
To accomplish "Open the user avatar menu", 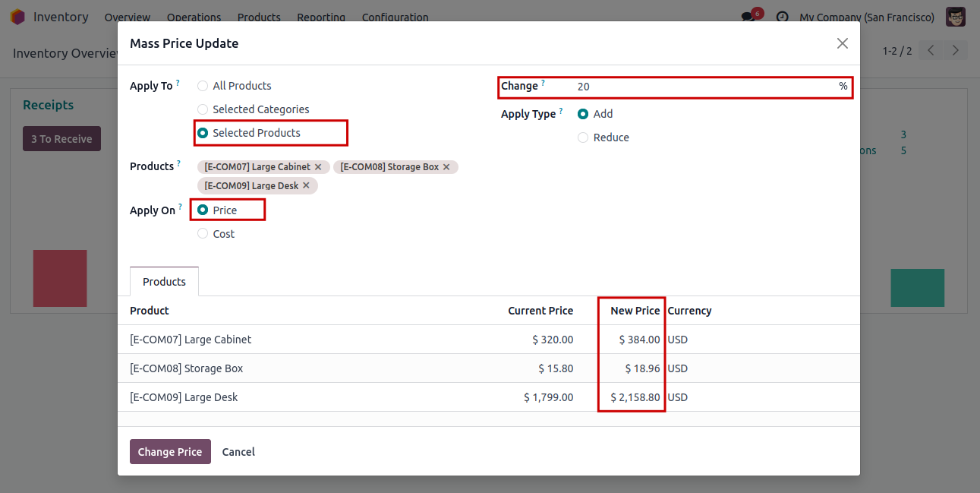I will [x=955, y=17].
